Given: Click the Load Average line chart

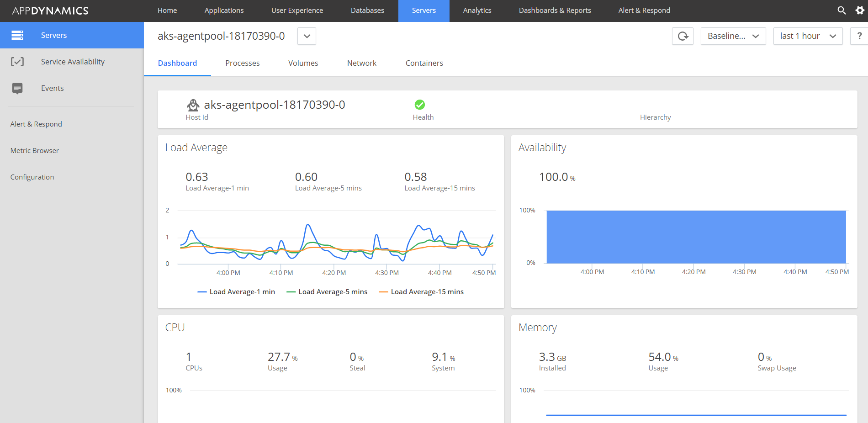Looking at the screenshot, I should coord(337,237).
